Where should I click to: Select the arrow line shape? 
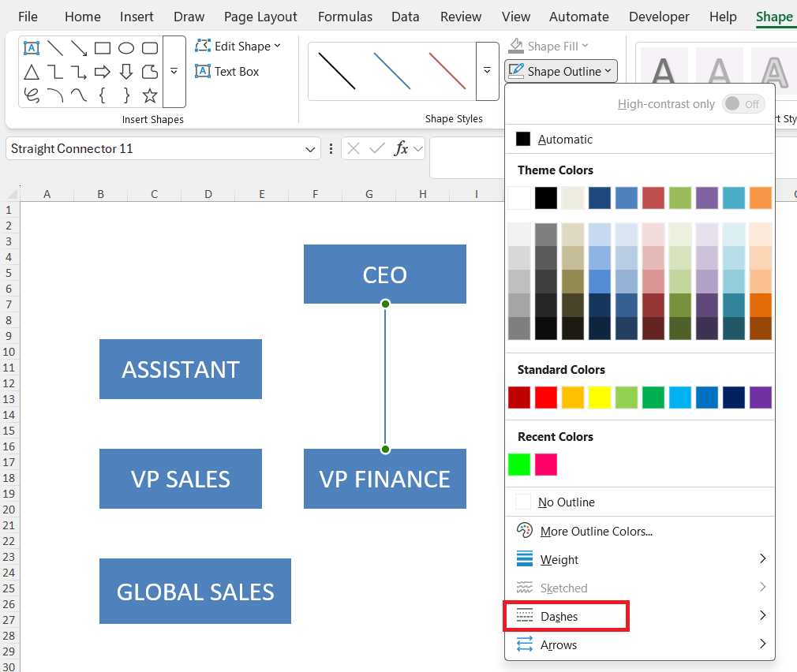point(79,48)
